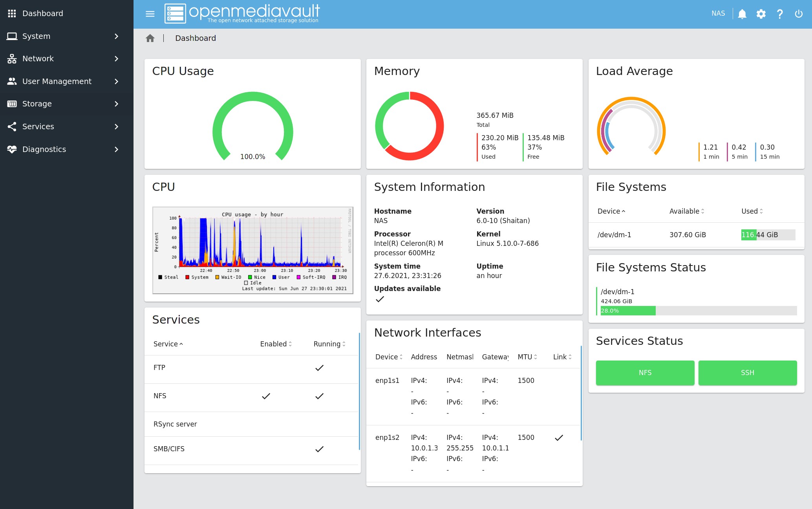
Task: Open help using the question mark icon
Action: coord(780,13)
